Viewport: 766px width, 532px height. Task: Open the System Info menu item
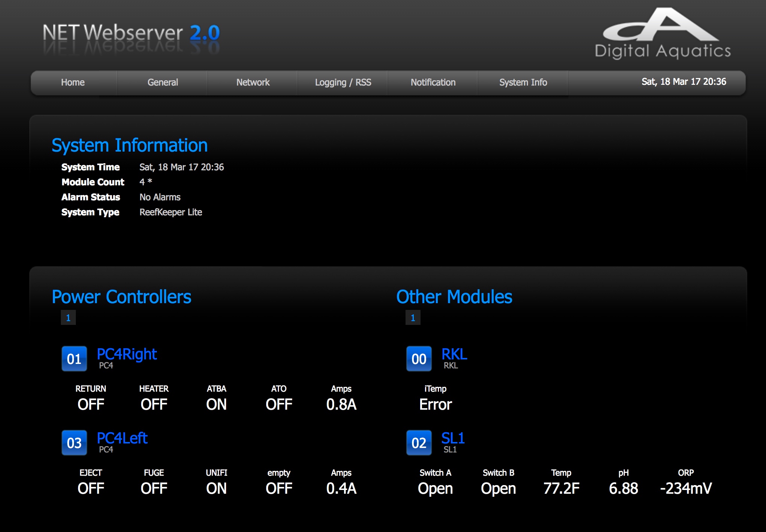click(523, 83)
